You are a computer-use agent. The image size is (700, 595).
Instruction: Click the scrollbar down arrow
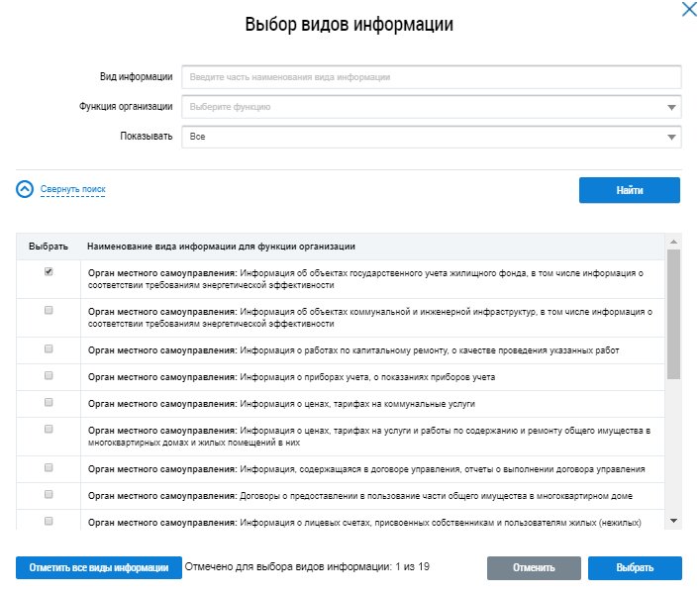tap(673, 520)
